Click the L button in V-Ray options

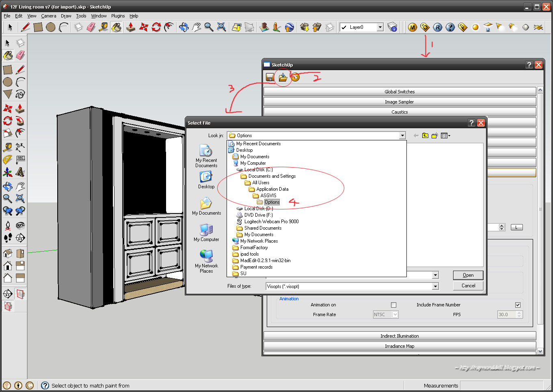(516, 227)
